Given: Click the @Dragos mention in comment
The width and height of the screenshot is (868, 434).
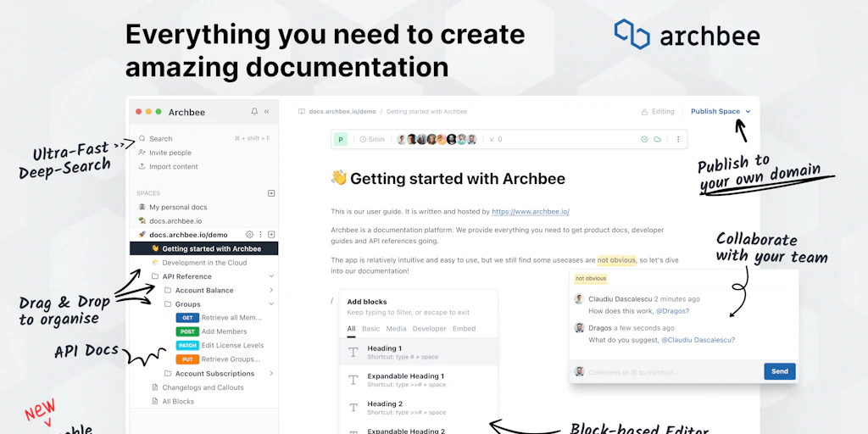Looking at the screenshot, I should point(672,311).
